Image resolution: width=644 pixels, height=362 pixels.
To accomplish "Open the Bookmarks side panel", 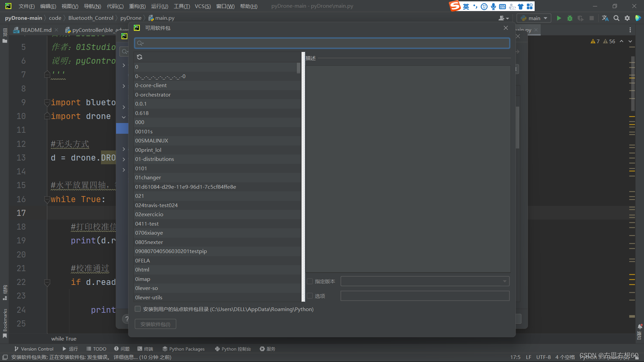I will 5,323.
